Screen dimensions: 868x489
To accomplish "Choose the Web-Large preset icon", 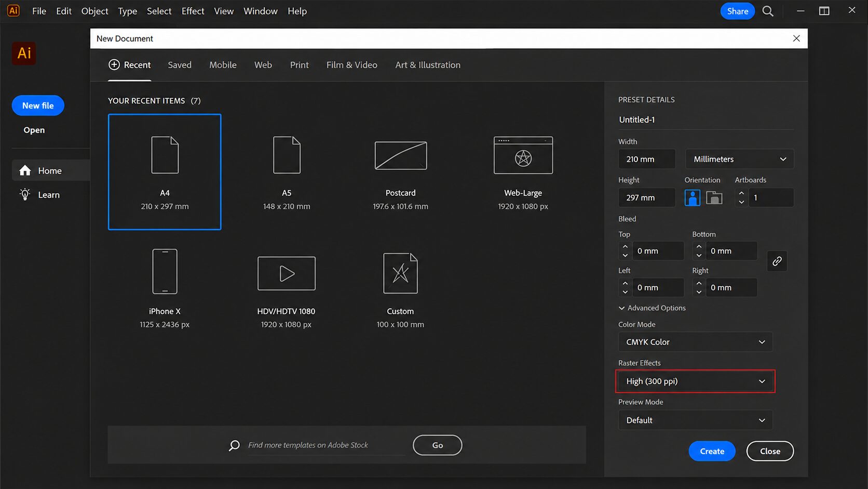I will pos(523,155).
